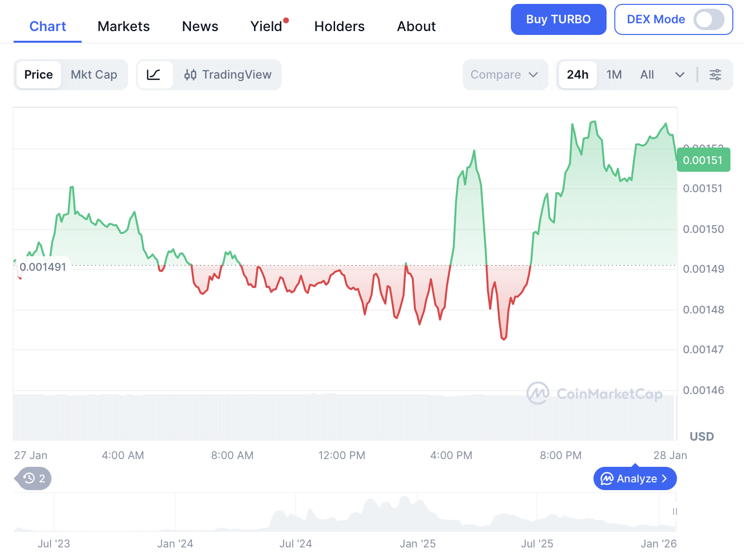The width and height of the screenshot is (744, 560).
Task: Click the Analyze button logo icon
Action: (x=607, y=479)
